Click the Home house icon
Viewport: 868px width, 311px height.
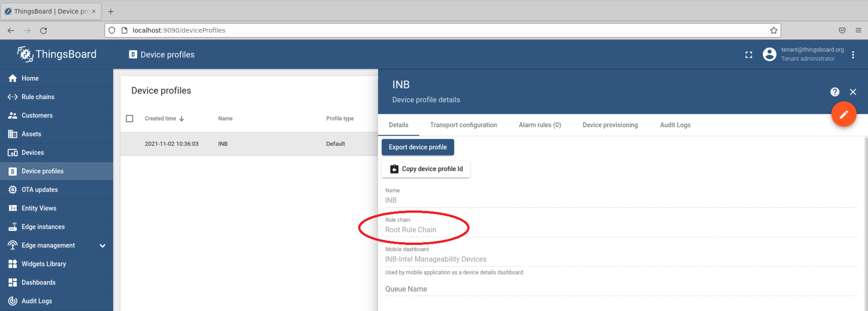[x=13, y=78]
